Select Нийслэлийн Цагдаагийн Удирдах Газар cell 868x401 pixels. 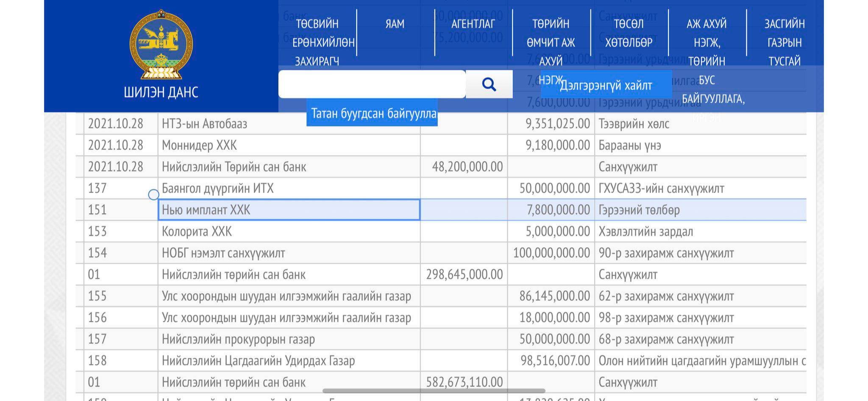point(289,360)
